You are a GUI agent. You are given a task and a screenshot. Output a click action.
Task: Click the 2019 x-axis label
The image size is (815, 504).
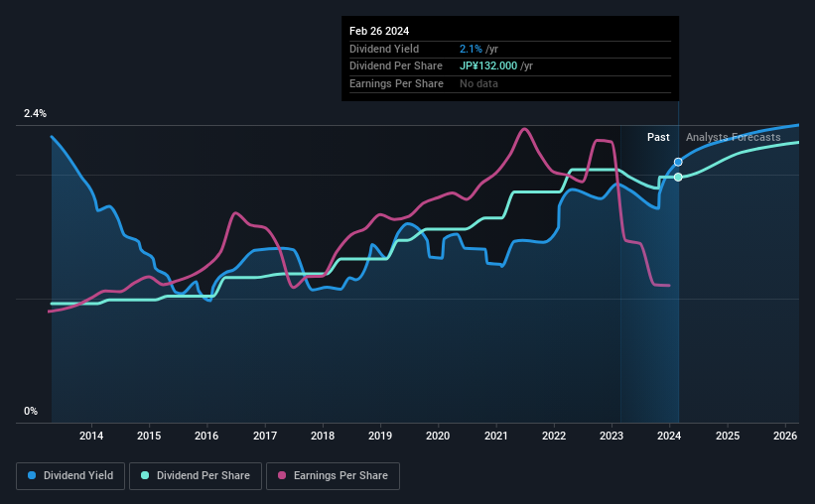[x=380, y=436]
